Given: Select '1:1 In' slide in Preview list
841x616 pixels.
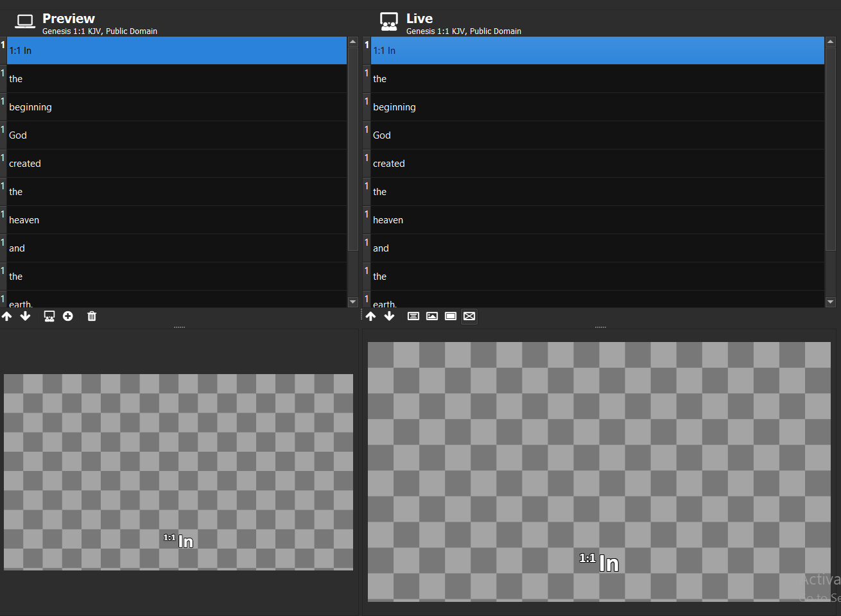Looking at the screenshot, I should coord(177,51).
